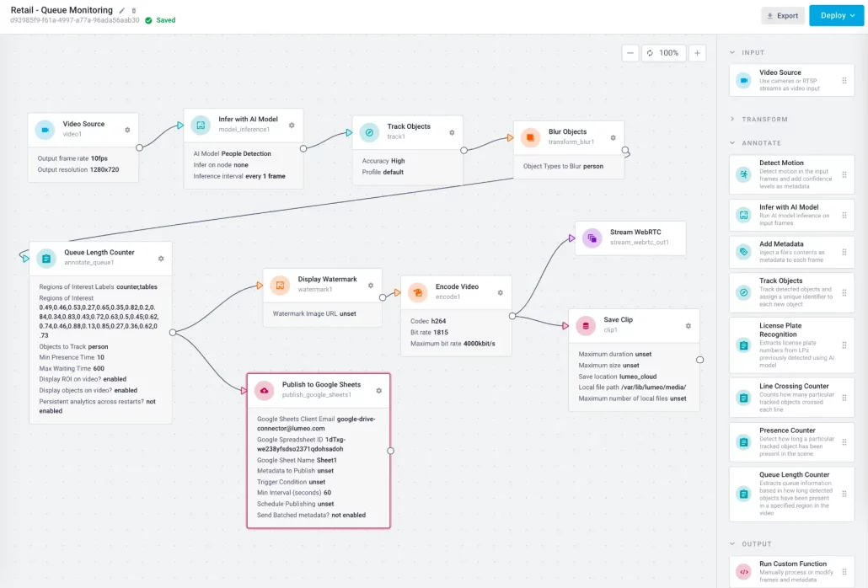Image resolution: width=868 pixels, height=588 pixels.
Task: Open the Deploy dropdown button
Action: click(x=836, y=15)
